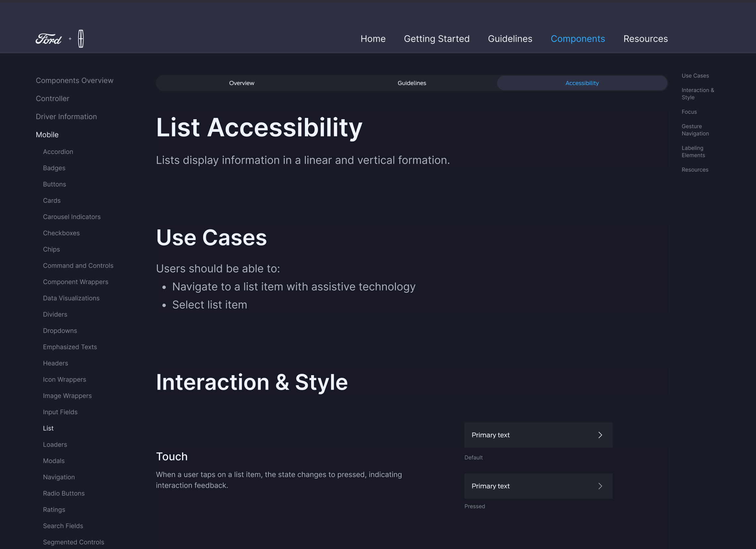Open Dropdowns component page
The image size is (756, 549).
[60, 331]
